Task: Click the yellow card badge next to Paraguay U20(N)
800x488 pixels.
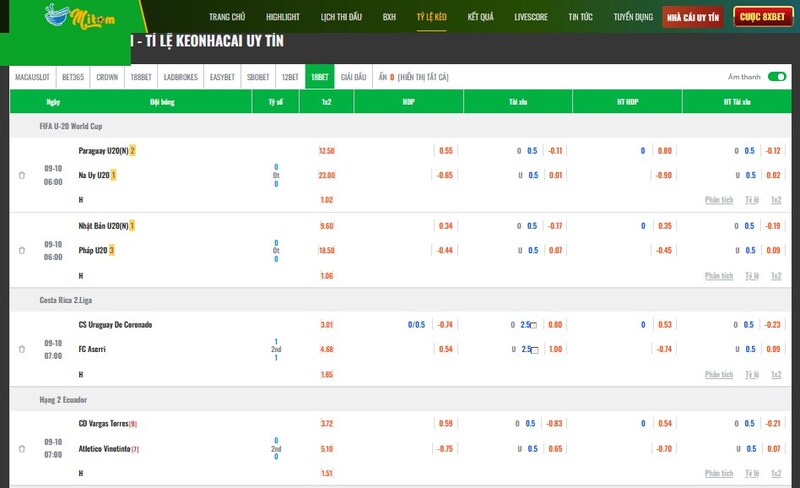Action: click(132, 151)
